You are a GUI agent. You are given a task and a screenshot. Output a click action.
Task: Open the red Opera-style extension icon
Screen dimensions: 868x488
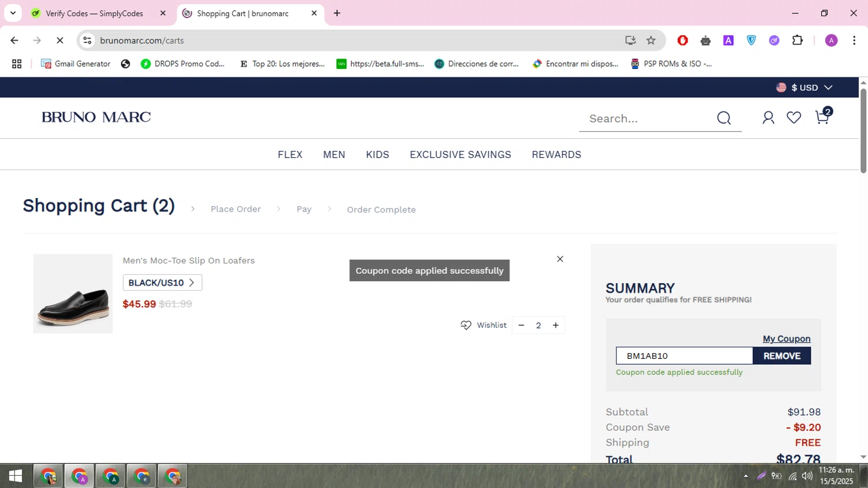point(682,40)
